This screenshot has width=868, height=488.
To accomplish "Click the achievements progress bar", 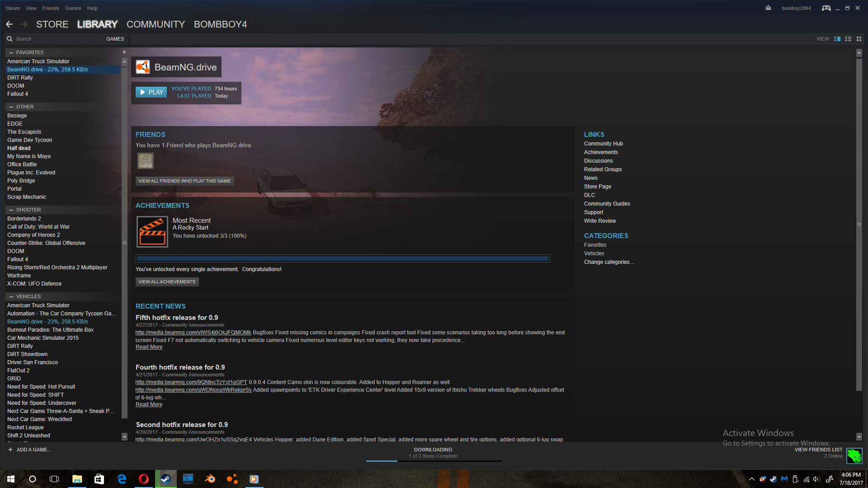I will point(343,258).
